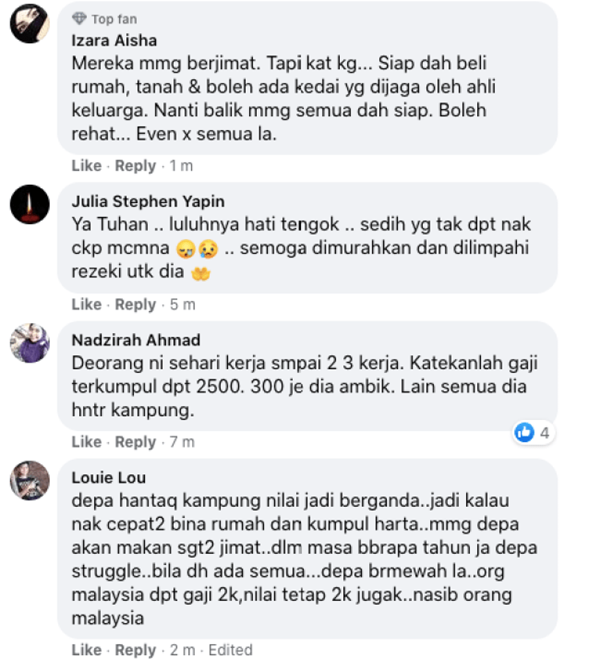Like Izara Aisha's comment
This screenshot has width=600, height=659.
click(x=87, y=166)
